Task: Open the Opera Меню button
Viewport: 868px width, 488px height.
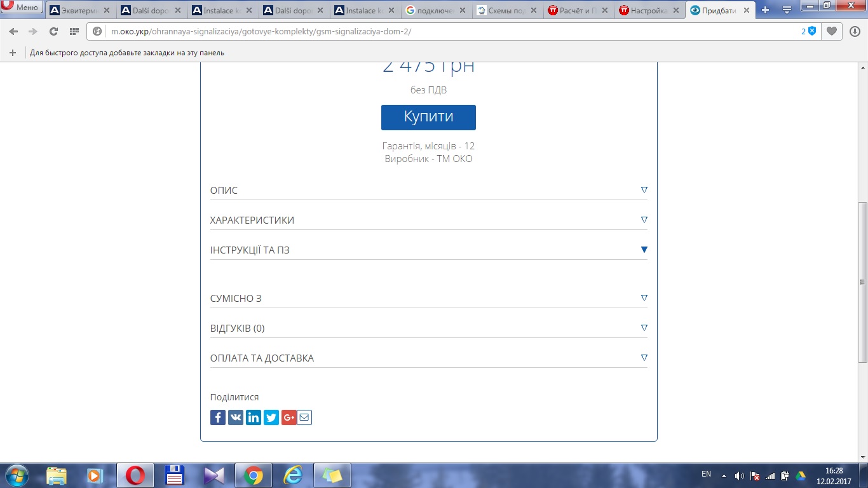Action: [22, 8]
